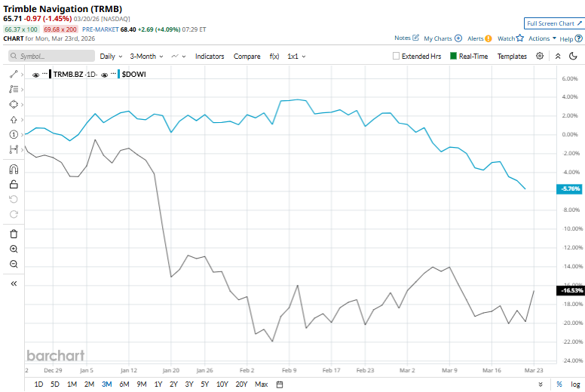Select the 20Y time range
The image size is (585, 392).
(241, 384)
